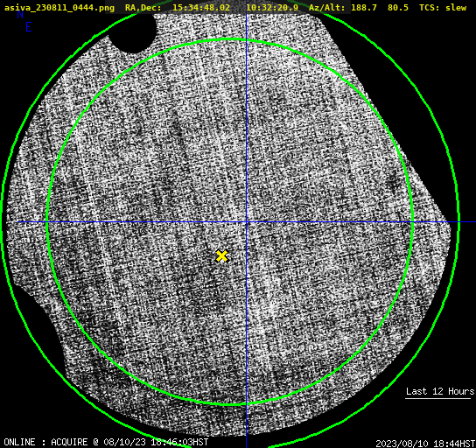Open the Last 12 Hours link
476x448 pixels.
(x=440, y=391)
